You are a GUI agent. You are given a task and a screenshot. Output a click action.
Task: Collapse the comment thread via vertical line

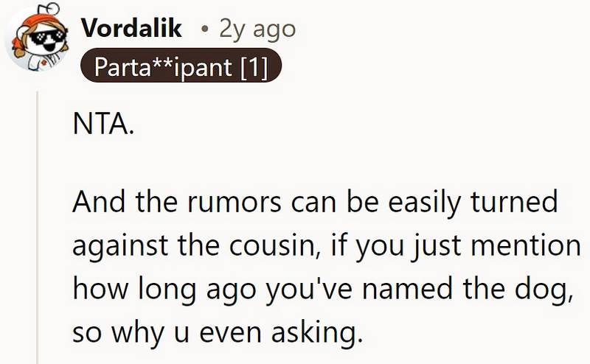point(38,227)
